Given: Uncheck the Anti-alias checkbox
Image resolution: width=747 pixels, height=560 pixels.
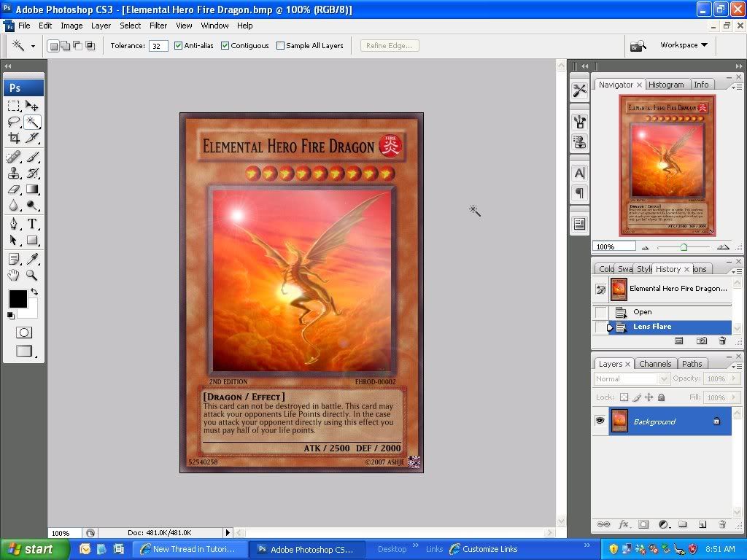Looking at the screenshot, I should point(178,45).
